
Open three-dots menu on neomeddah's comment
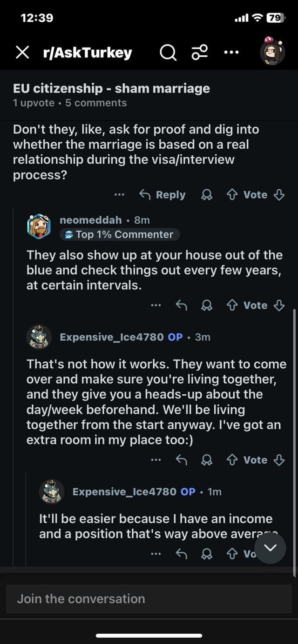(x=156, y=305)
